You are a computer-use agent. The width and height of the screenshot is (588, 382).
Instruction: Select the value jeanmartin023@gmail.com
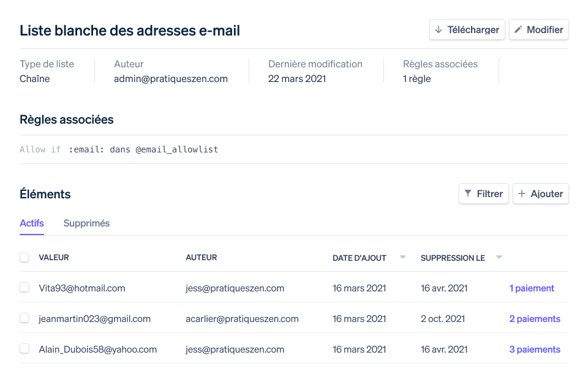[x=94, y=319]
